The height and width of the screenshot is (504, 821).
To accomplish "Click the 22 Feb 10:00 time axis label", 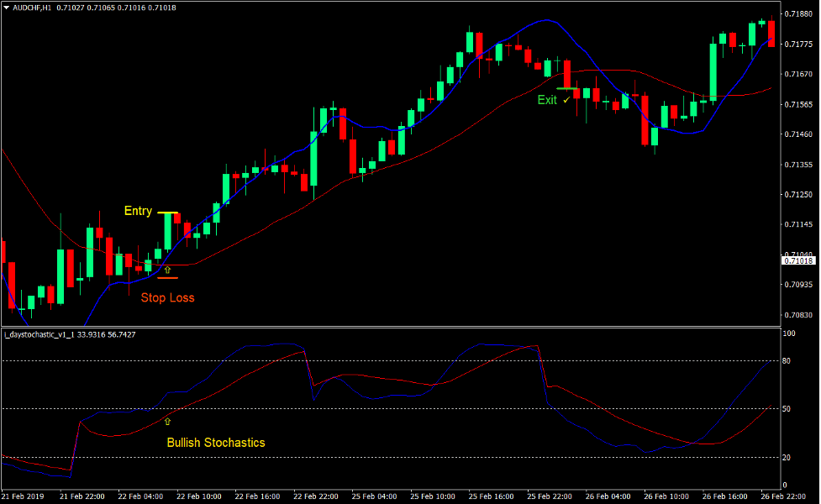I will pos(198,496).
